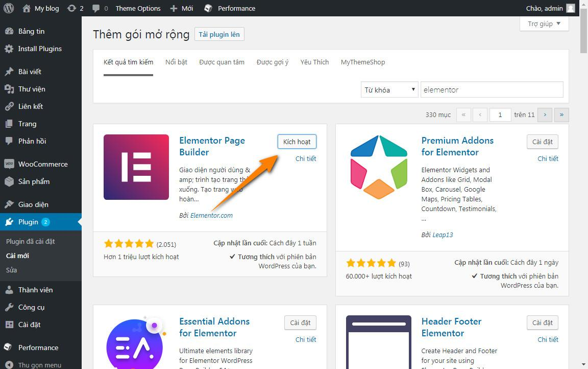This screenshot has height=369, width=588.
Task: Open Chi tiết for Elementor Page Builder
Action: pos(306,158)
